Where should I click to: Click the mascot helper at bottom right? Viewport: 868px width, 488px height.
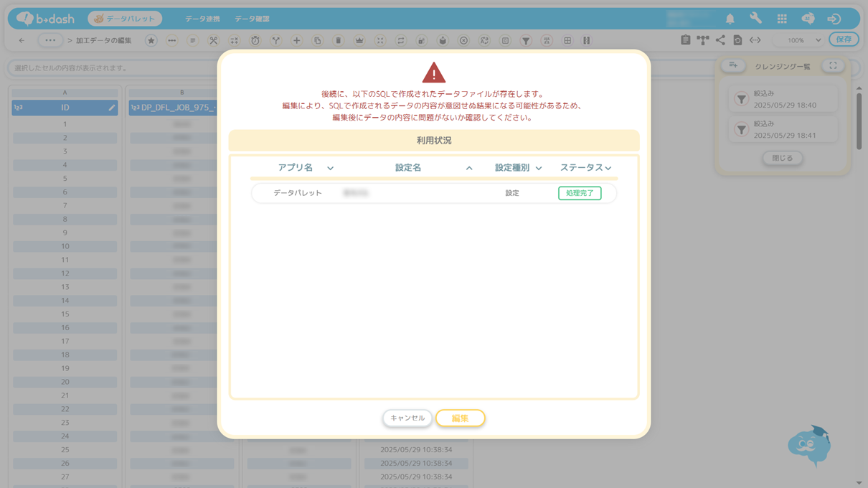(x=810, y=446)
